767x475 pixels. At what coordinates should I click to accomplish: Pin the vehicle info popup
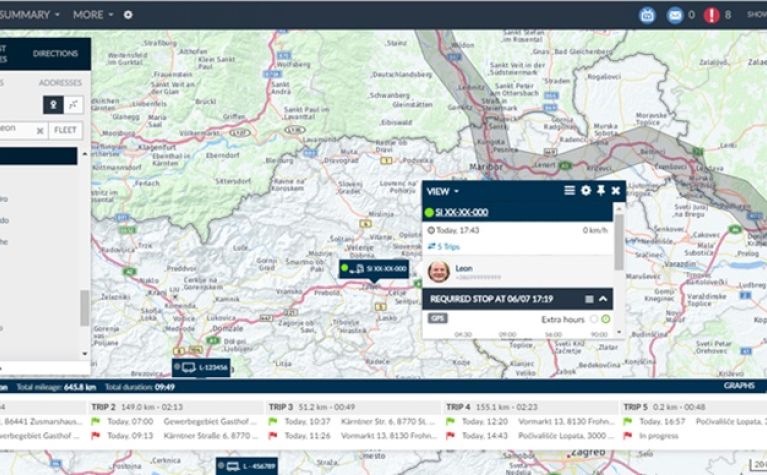coord(601,190)
